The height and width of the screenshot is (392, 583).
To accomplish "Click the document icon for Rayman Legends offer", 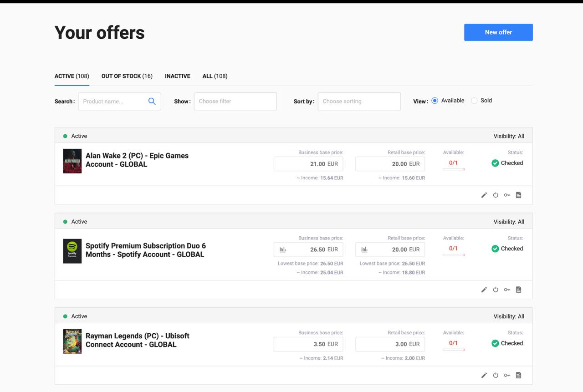I will click(x=518, y=376).
